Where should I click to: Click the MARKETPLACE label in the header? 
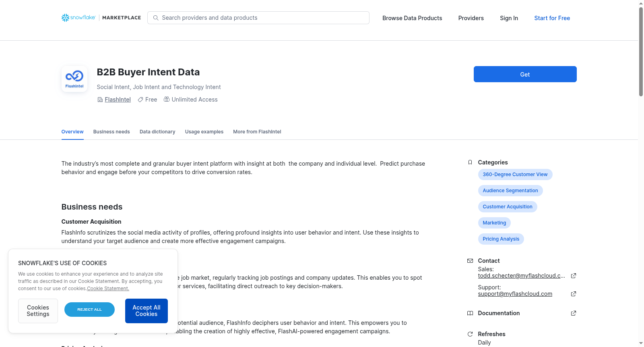click(122, 18)
